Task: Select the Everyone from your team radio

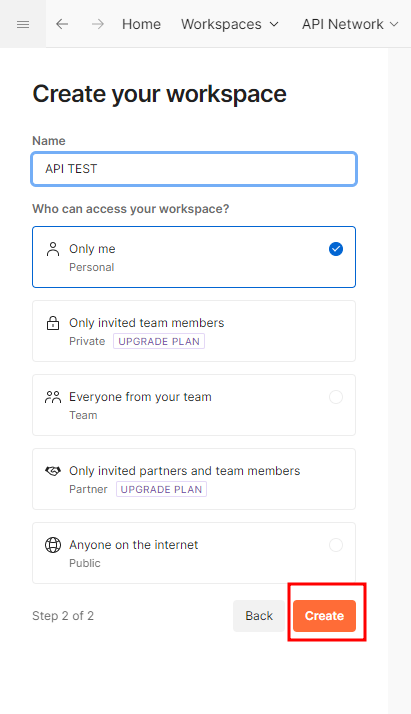Action: pyautogui.click(x=336, y=397)
